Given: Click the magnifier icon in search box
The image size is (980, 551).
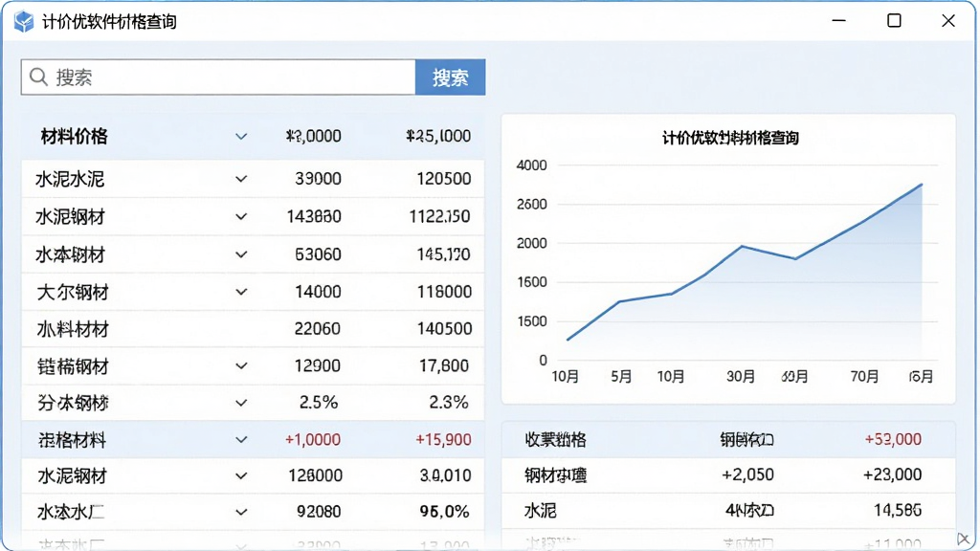Looking at the screenshot, I should (x=38, y=77).
